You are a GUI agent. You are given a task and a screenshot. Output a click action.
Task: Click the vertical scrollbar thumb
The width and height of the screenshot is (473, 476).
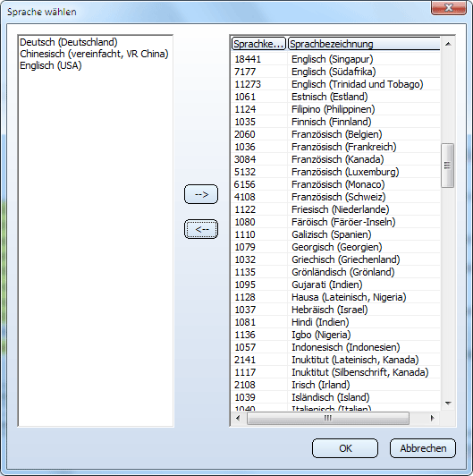coord(447,166)
